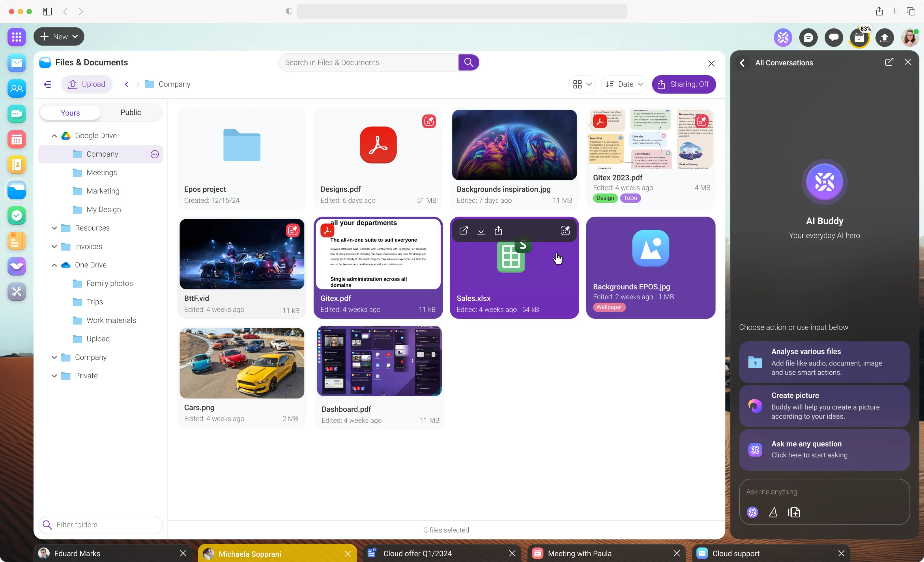Viewport: 924px width, 562px height.
Task: Open the Date sort dropdown
Action: tap(624, 84)
